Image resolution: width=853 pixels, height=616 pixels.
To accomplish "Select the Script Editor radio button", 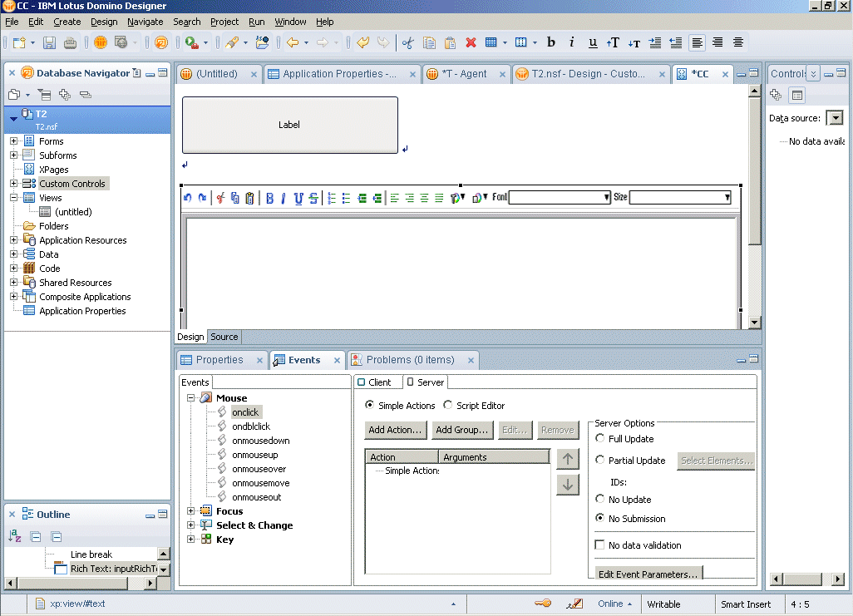I will point(448,405).
